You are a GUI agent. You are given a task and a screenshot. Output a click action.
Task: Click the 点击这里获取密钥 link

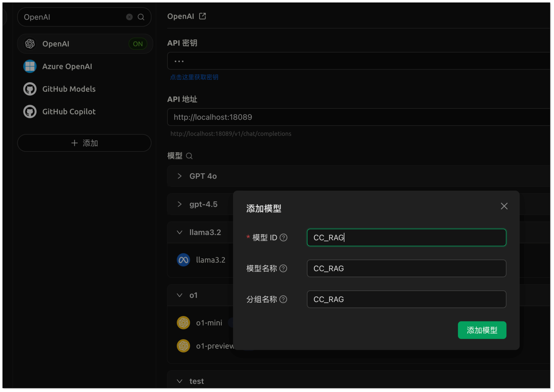(194, 77)
